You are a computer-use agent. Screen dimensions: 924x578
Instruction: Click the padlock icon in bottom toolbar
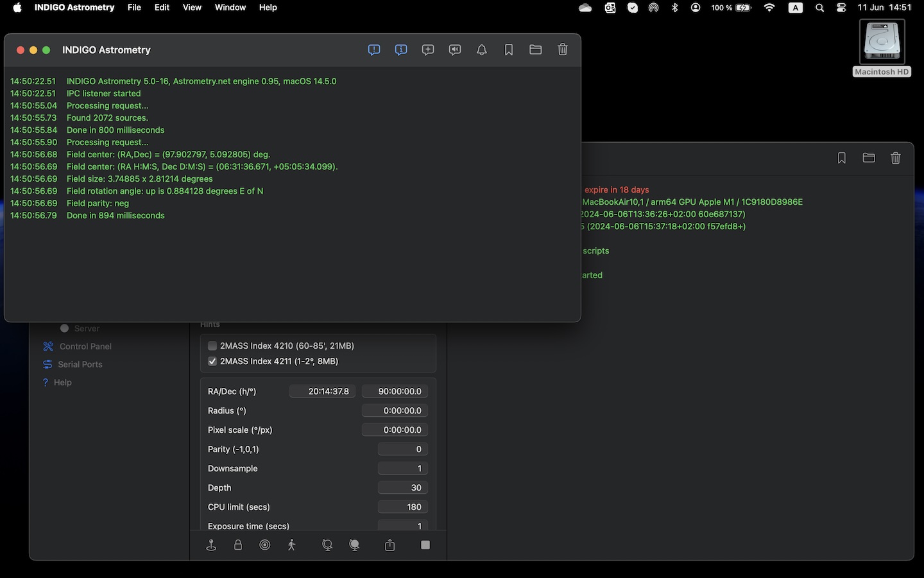[238, 545]
